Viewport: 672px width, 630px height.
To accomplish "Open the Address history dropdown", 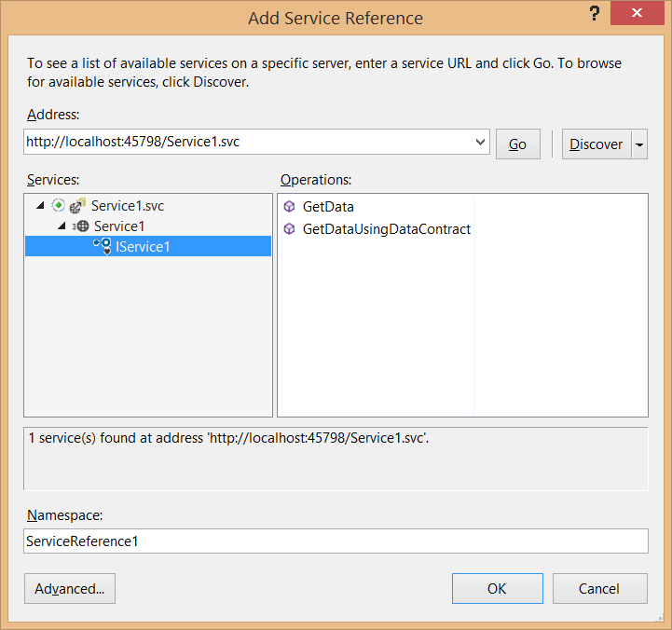I will click(x=480, y=142).
